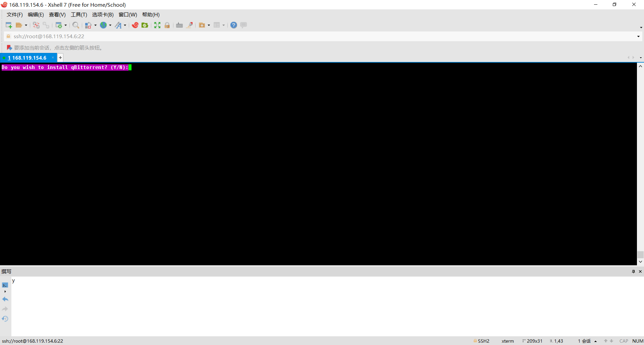This screenshot has width=644, height=345.
Task: Close the compose pane with X button
Action: tap(640, 271)
